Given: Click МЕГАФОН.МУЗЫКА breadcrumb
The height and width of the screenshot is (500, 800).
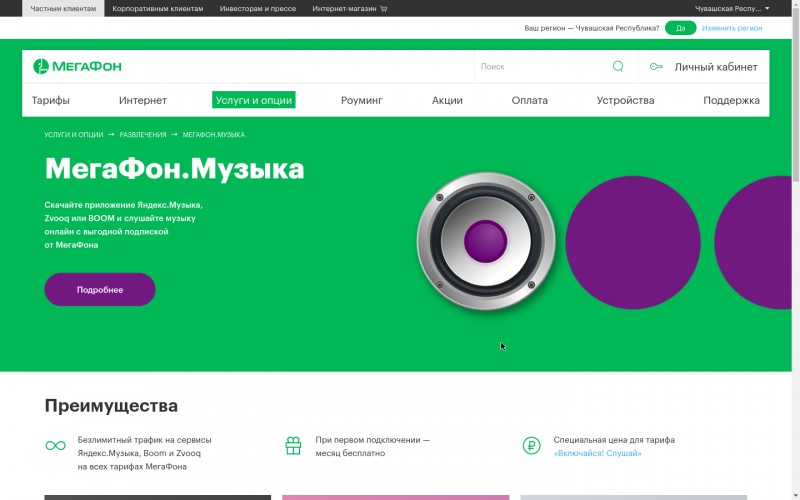Looking at the screenshot, I should pos(214,135).
